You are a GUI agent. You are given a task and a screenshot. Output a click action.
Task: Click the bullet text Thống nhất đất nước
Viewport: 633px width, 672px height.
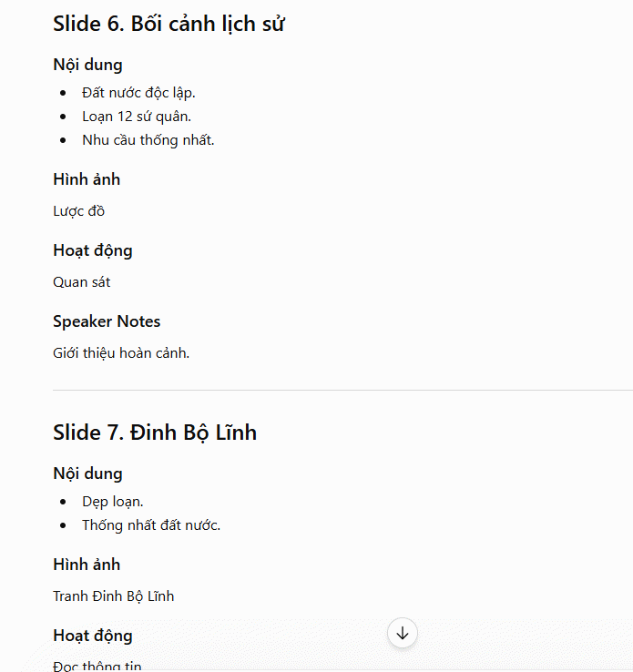pos(151,525)
